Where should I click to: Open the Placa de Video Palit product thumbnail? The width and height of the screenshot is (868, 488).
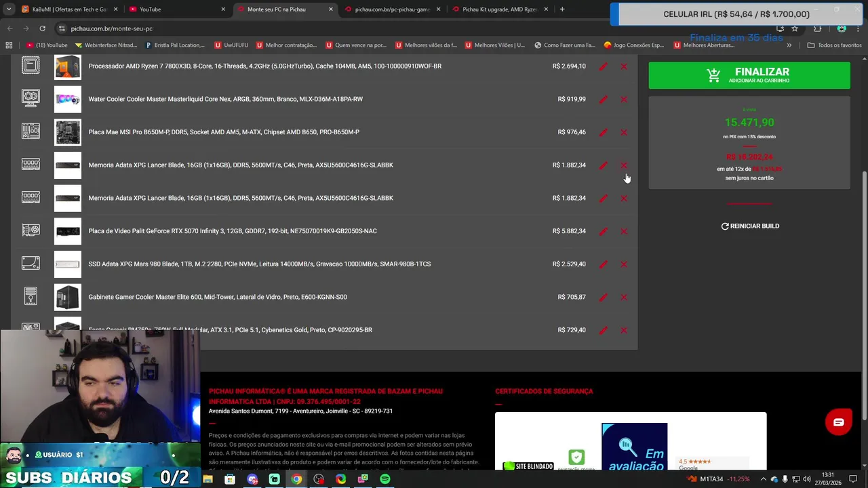(68, 231)
